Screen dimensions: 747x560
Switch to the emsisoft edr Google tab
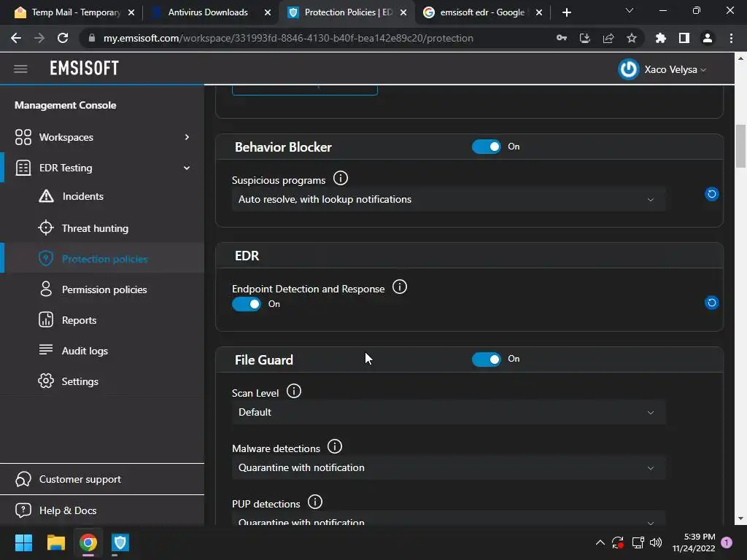coord(482,12)
